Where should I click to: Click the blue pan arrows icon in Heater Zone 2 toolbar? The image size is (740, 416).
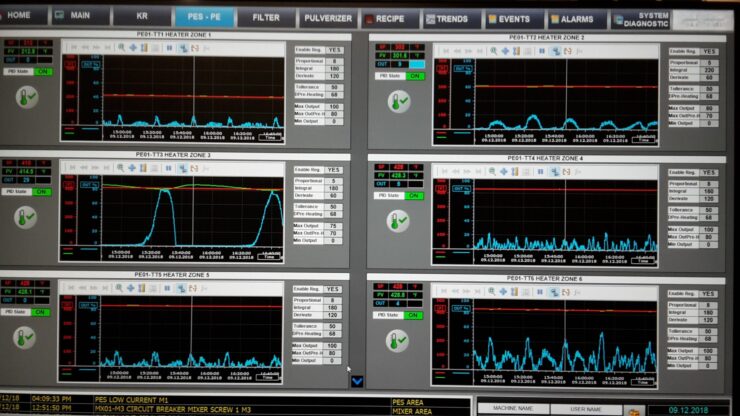[x=505, y=51]
